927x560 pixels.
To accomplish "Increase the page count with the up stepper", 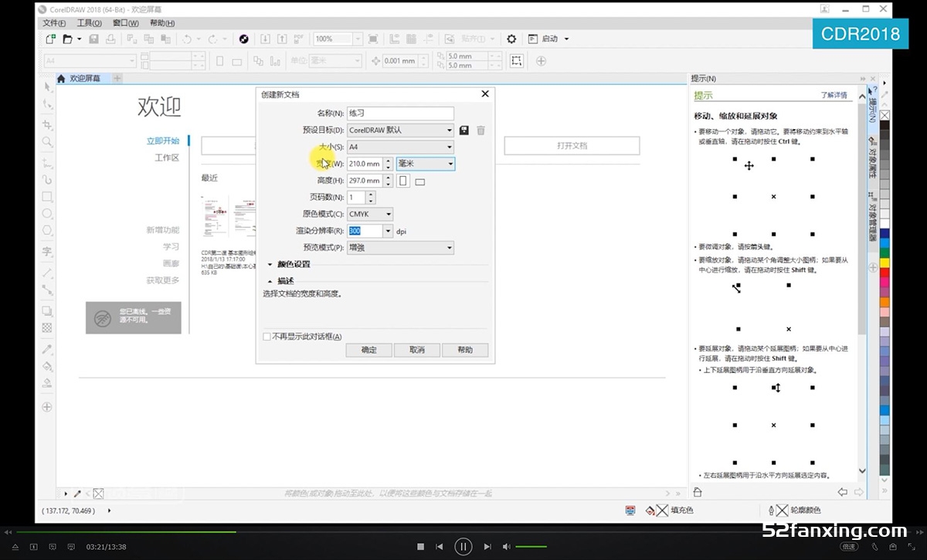I will [x=371, y=195].
